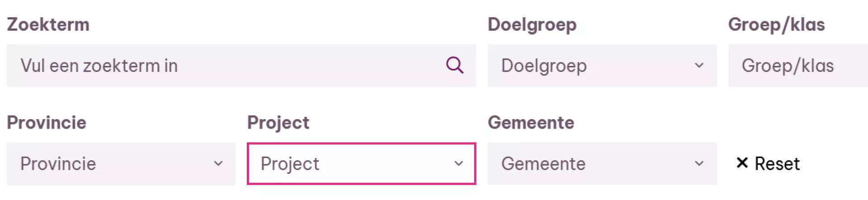Click the Doelgroep dropdown chevron arrow
Image resolution: width=868 pixels, height=200 pixels.
coord(699,65)
